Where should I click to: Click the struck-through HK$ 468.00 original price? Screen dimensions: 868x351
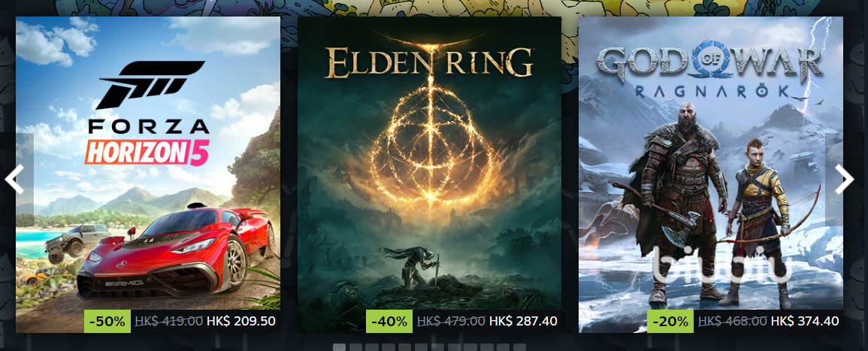pyautogui.click(x=733, y=321)
